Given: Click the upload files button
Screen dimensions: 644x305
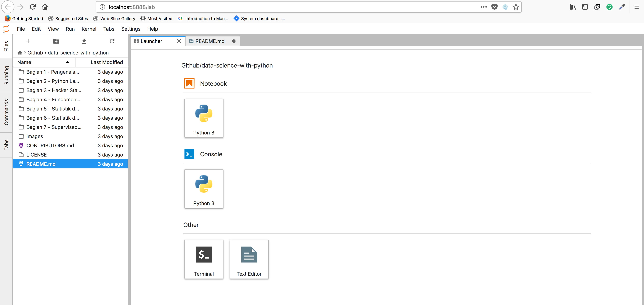Looking at the screenshot, I should [x=84, y=41].
